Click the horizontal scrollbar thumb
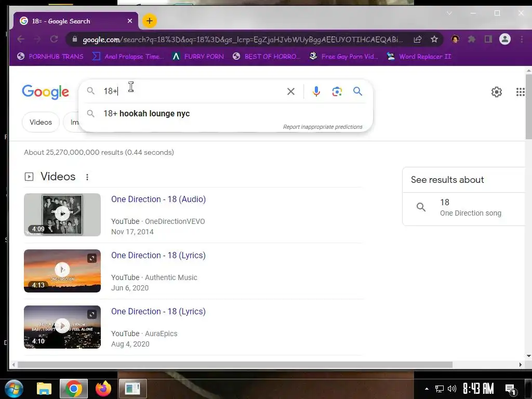Screen dimensions: 532x399 pyautogui.click(x=235, y=365)
